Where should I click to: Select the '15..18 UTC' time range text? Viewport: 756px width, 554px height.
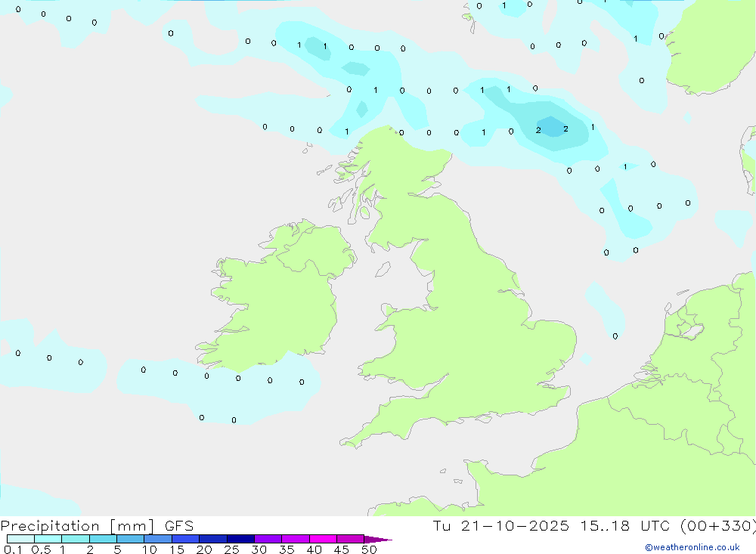625,526
